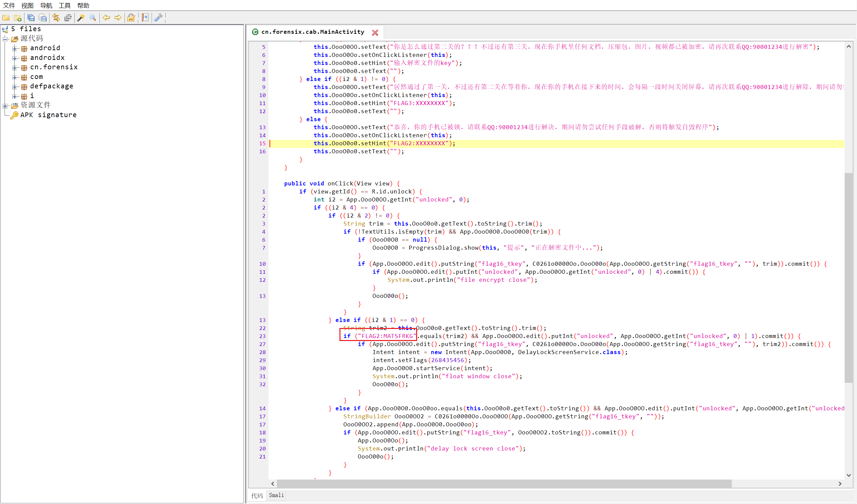This screenshot has width=857, height=504.
Task: Select the defpackage tree label
Action: click(52, 86)
